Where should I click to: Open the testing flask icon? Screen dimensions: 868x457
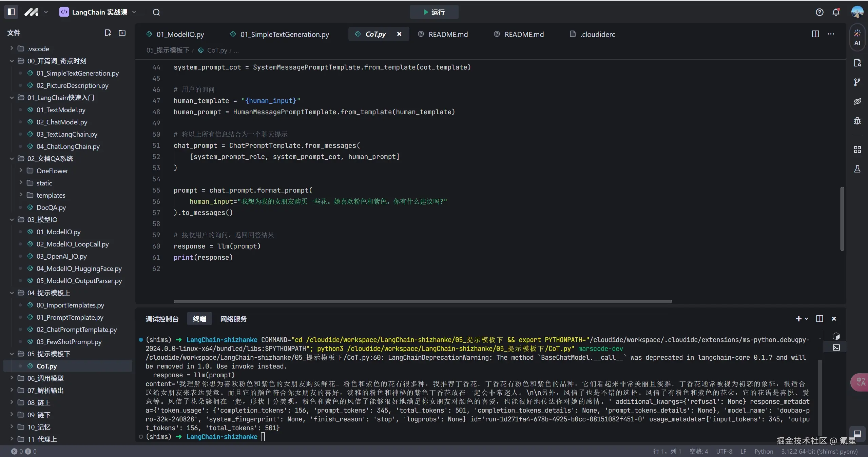pos(857,169)
